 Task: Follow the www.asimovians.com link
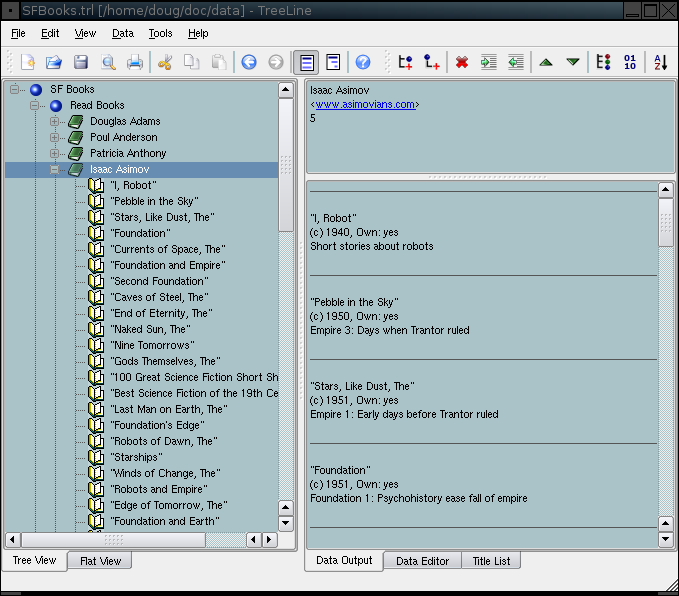click(x=365, y=104)
